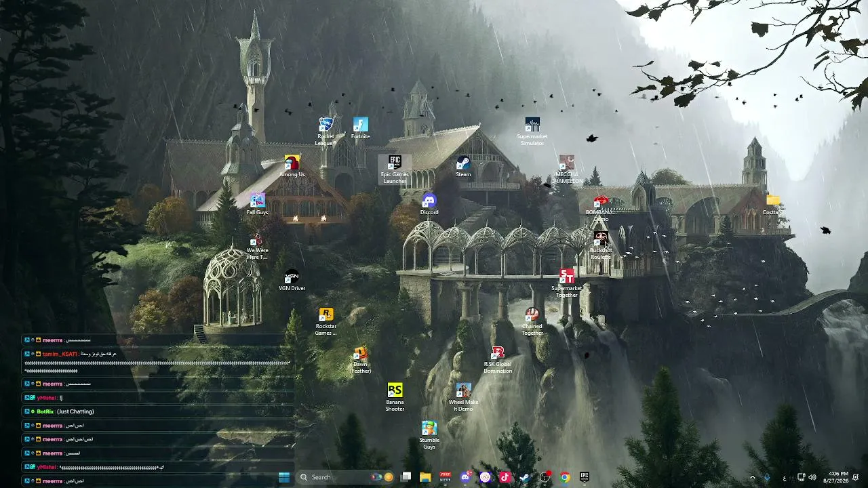Select the Steam shortcut on the desktop
The image size is (868, 488).
coord(463,166)
